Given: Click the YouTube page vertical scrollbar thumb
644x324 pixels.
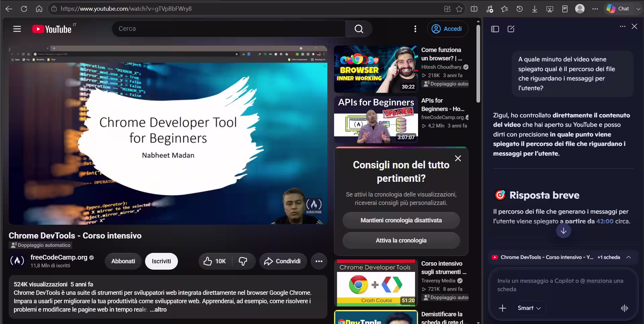Looking at the screenshot, I should point(478,64).
